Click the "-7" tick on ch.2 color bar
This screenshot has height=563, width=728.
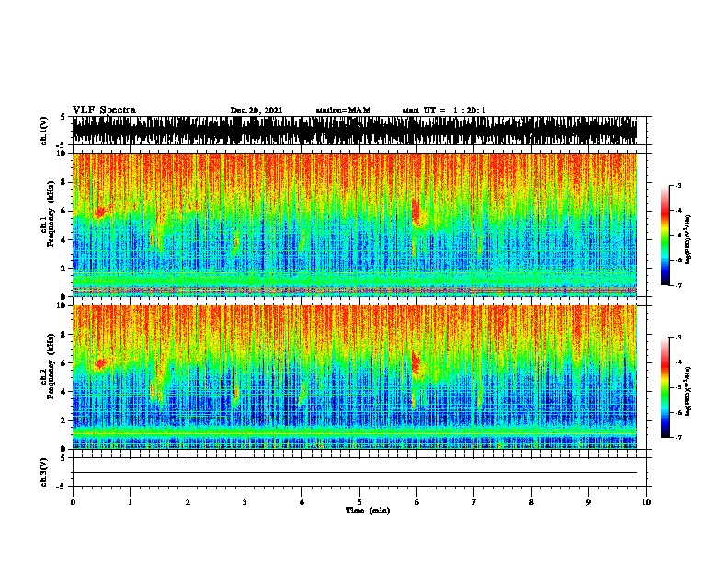[x=678, y=437]
